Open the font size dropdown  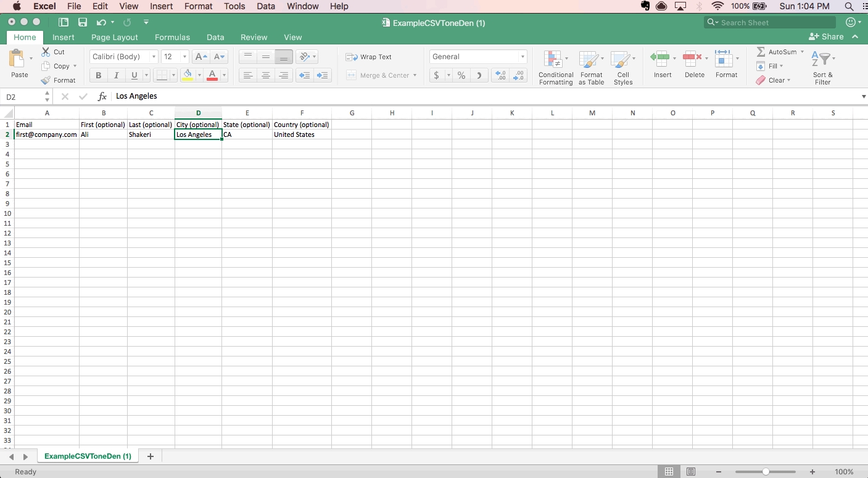pos(184,57)
